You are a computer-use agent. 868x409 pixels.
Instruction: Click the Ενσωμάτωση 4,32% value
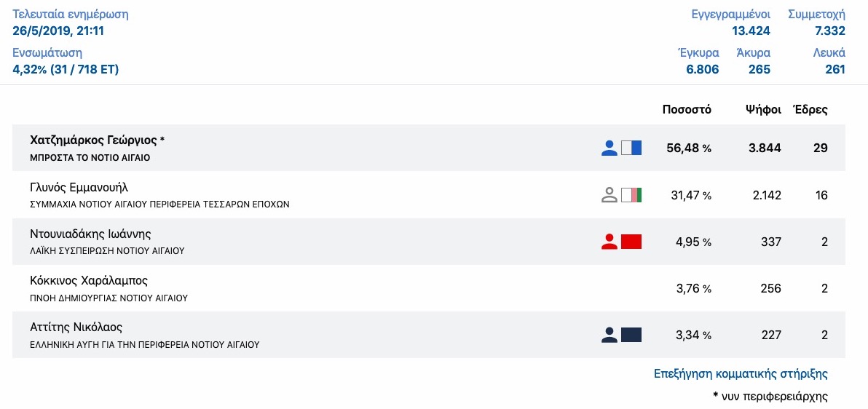pos(66,69)
